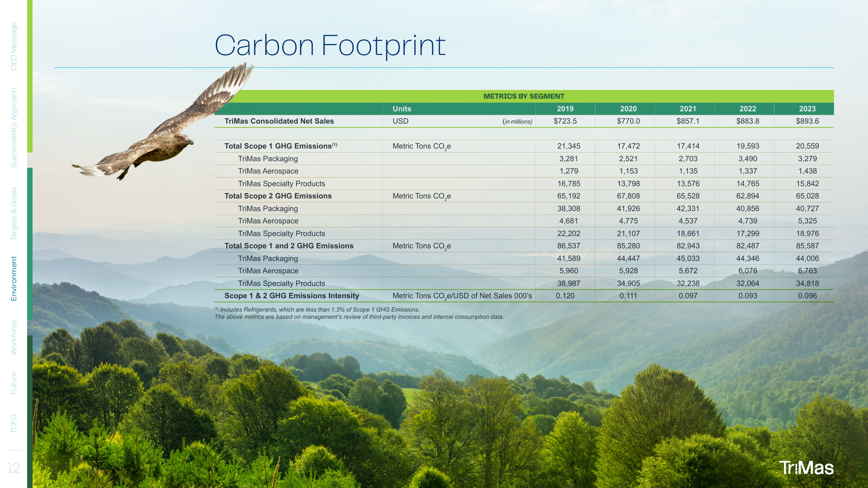This screenshot has width=868, height=488.
Task: Select the 2023 column header
Action: [807, 109]
